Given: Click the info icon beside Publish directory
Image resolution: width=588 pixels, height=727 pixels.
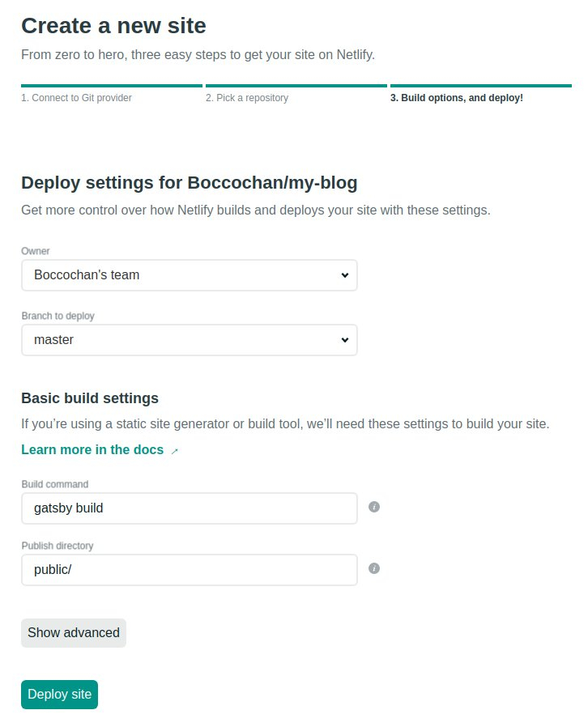Looking at the screenshot, I should (373, 568).
